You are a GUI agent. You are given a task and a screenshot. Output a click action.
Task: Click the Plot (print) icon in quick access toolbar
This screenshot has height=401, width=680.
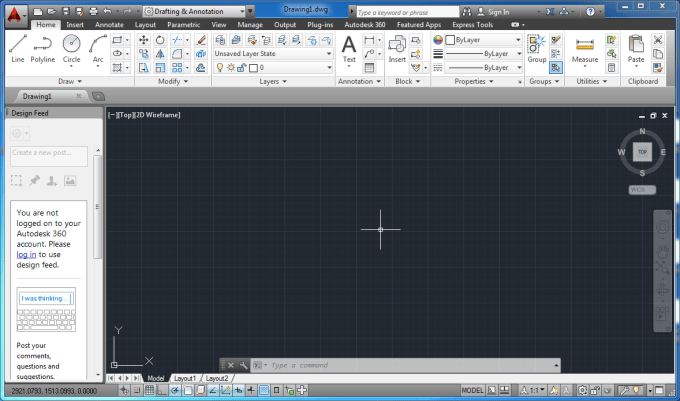click(x=93, y=12)
